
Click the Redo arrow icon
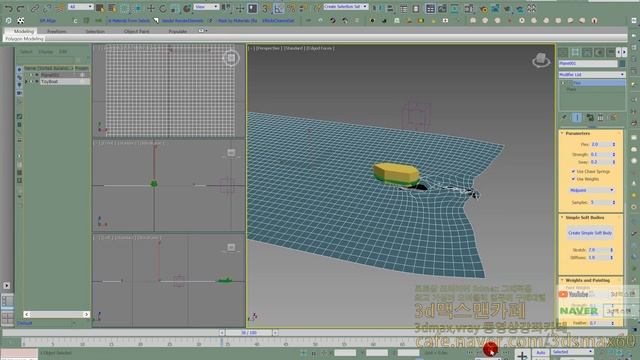click(20, 8)
